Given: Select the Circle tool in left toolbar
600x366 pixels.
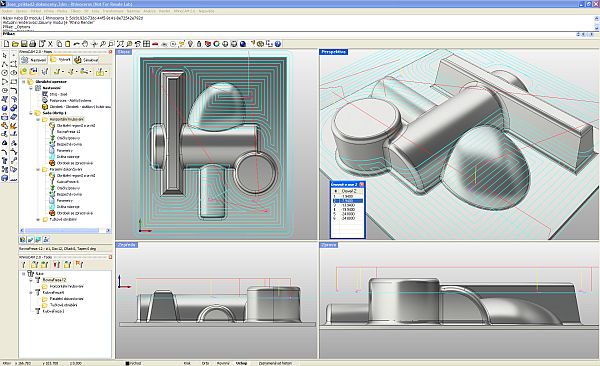Looking at the screenshot, I should click(5, 72).
